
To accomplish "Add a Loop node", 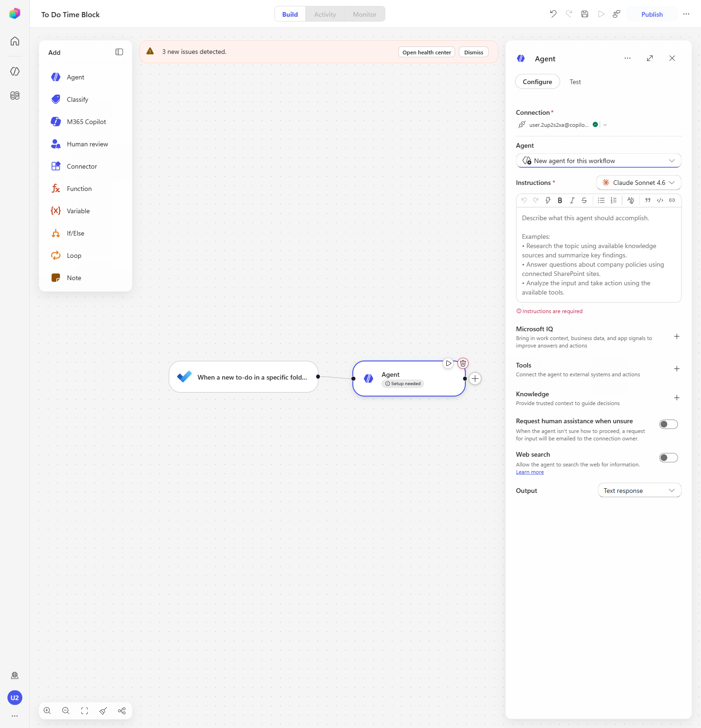I will (86, 256).
